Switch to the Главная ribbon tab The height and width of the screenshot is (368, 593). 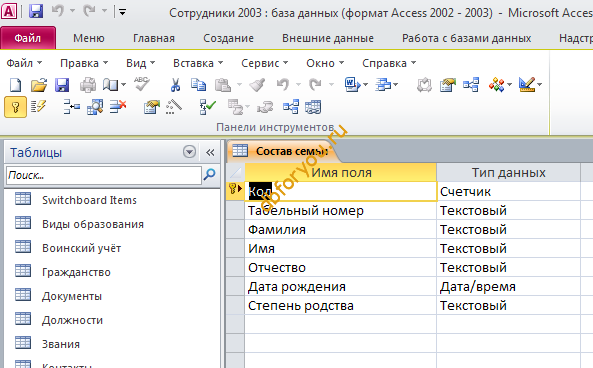click(154, 38)
